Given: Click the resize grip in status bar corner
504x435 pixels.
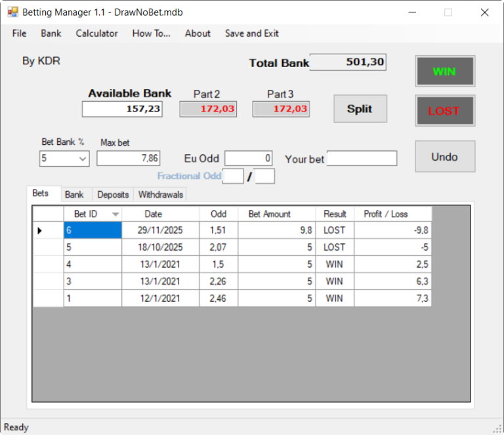Looking at the screenshot, I should point(497,428).
